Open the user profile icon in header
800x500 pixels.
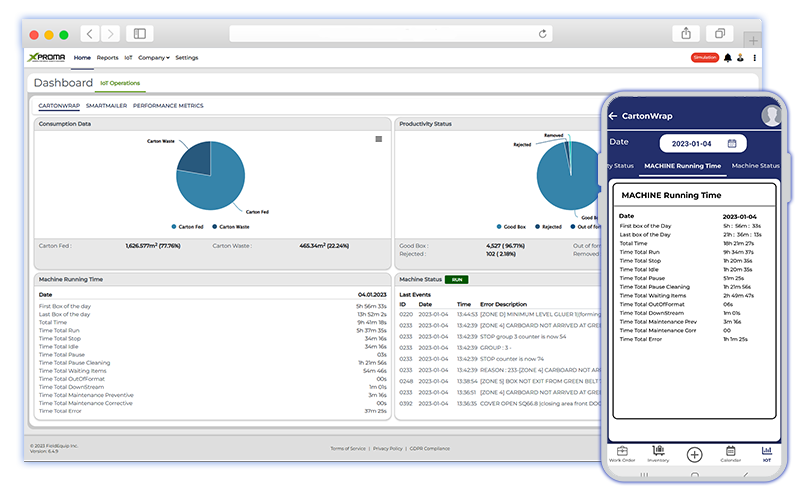(x=740, y=58)
